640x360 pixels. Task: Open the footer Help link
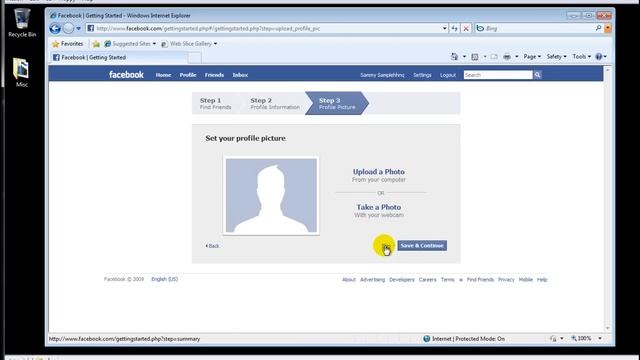(x=542, y=280)
